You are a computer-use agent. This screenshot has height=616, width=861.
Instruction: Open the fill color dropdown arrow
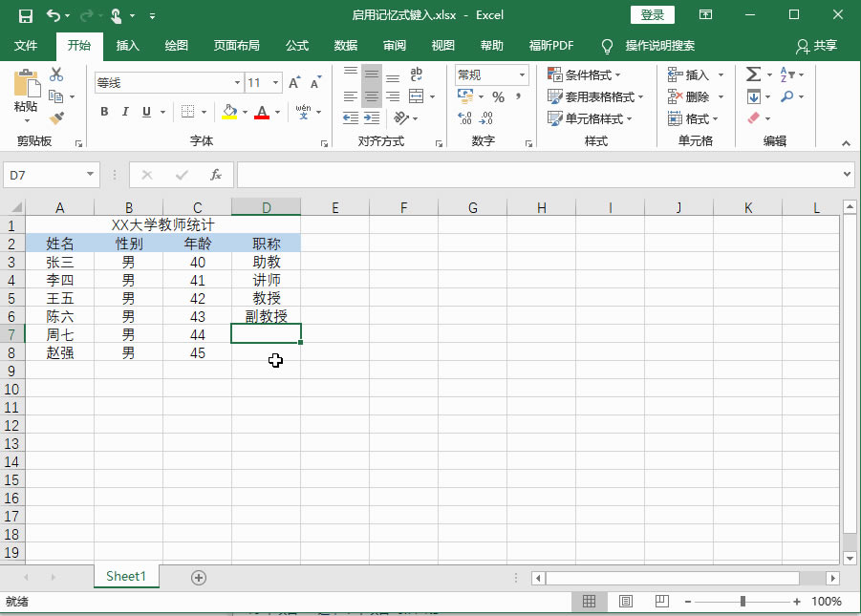(x=245, y=113)
